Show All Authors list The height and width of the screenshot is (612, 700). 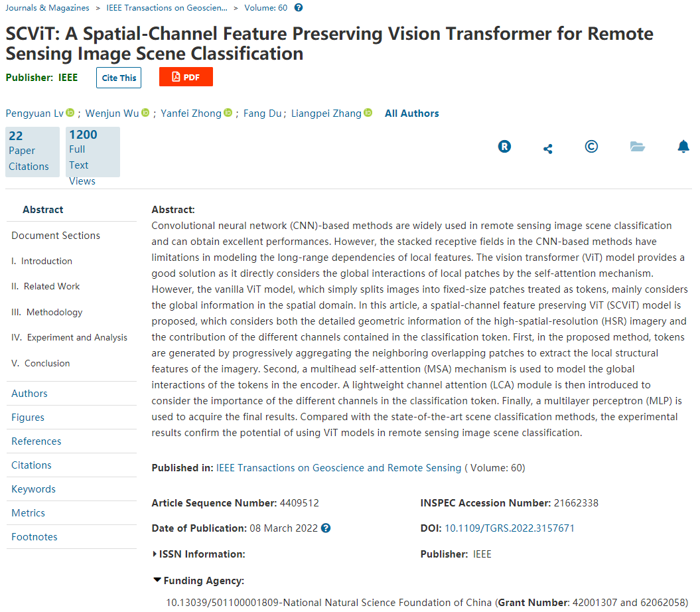click(x=411, y=114)
